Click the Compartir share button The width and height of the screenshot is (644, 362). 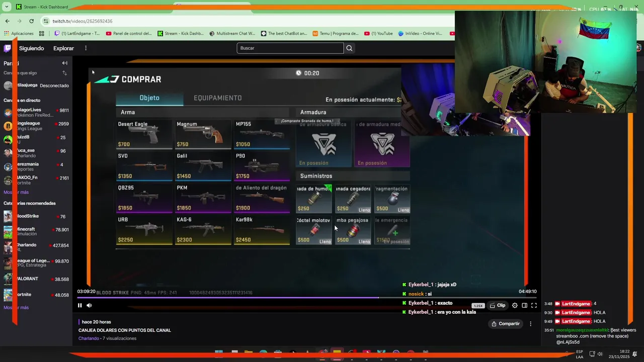point(506,324)
